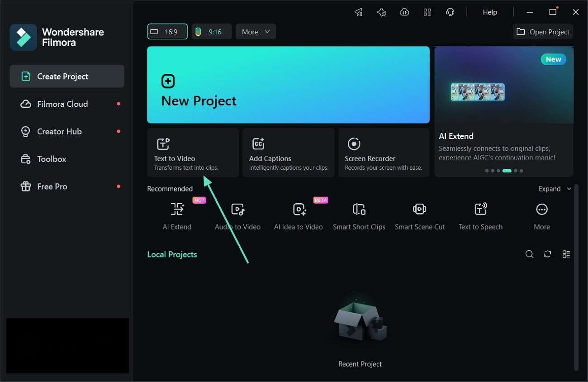588x382 pixels.
Task: Click the Smart Short Clips icon
Action: 359,209
